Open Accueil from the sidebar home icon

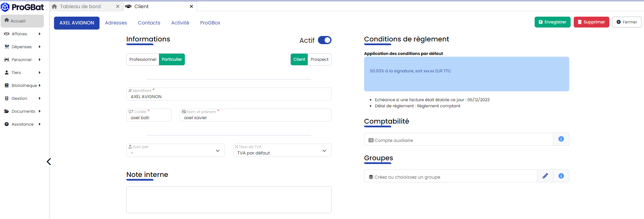(7, 20)
